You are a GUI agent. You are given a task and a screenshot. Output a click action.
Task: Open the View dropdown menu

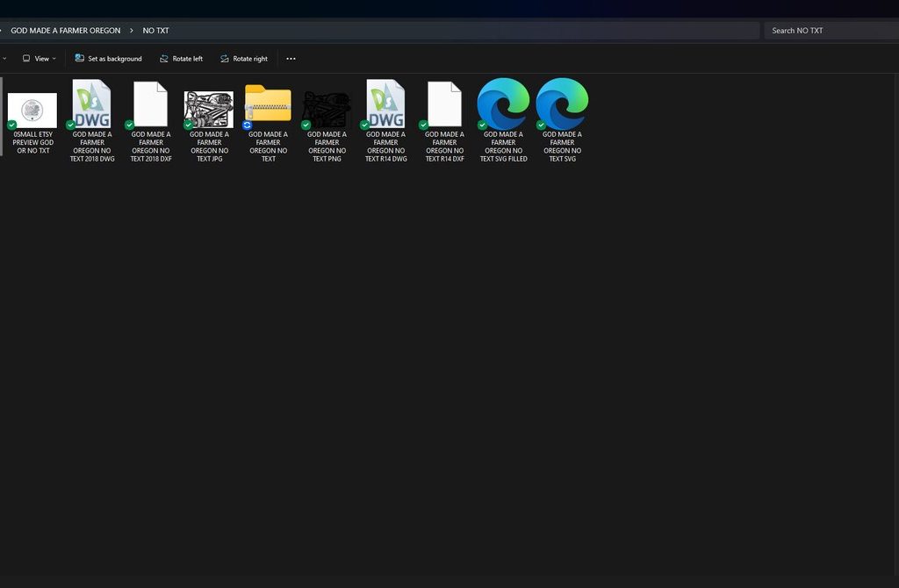(40, 59)
